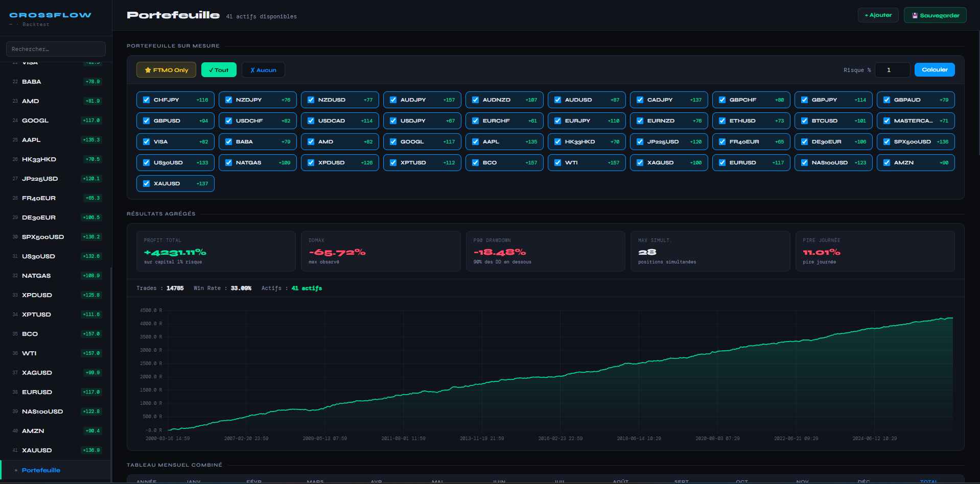
Task: Click the Risque % input field
Action: [892, 70]
